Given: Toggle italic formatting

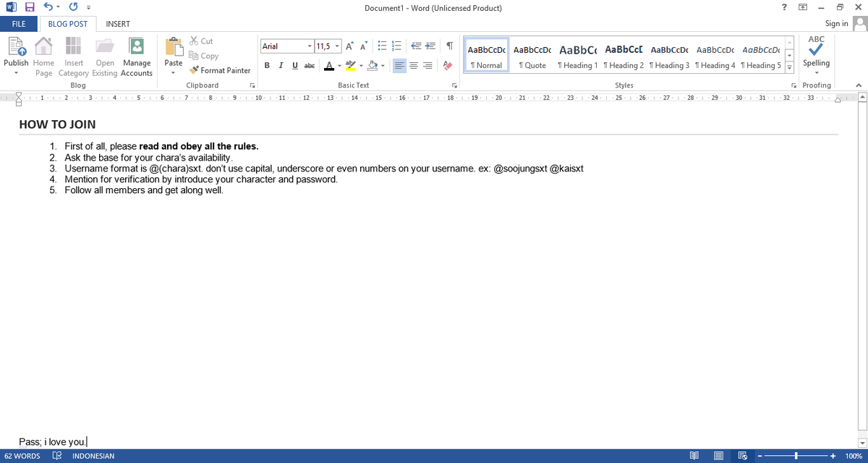Looking at the screenshot, I should click(x=281, y=65).
